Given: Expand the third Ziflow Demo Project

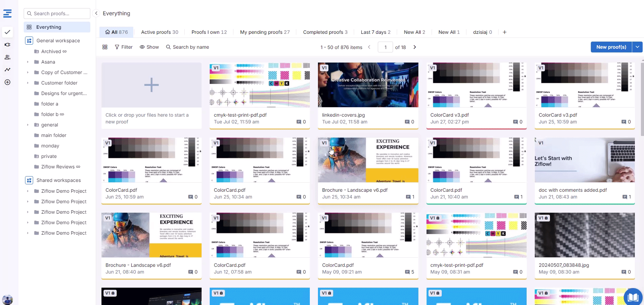Looking at the screenshot, I should [28, 212].
